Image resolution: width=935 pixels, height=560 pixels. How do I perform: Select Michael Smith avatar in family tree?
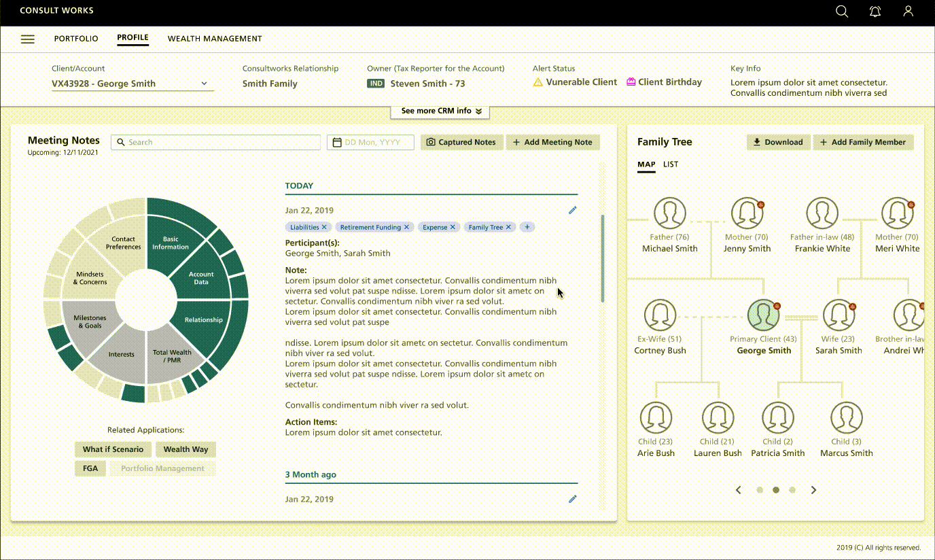[670, 213]
